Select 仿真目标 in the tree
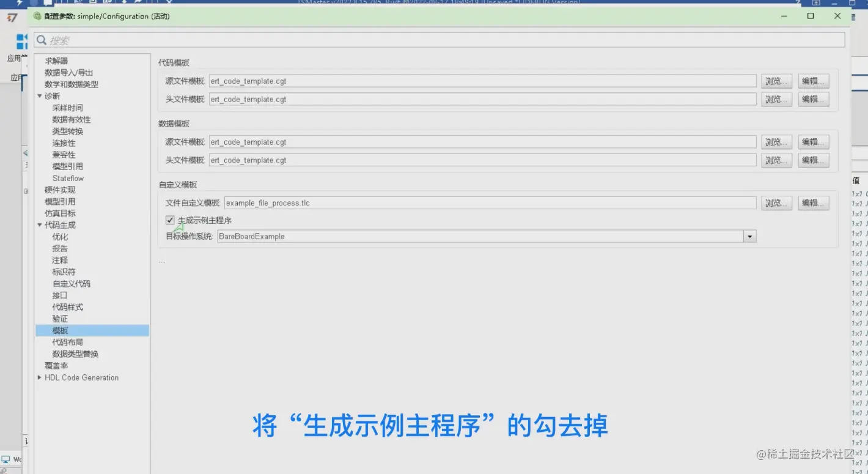This screenshot has width=868, height=474. 60,213
